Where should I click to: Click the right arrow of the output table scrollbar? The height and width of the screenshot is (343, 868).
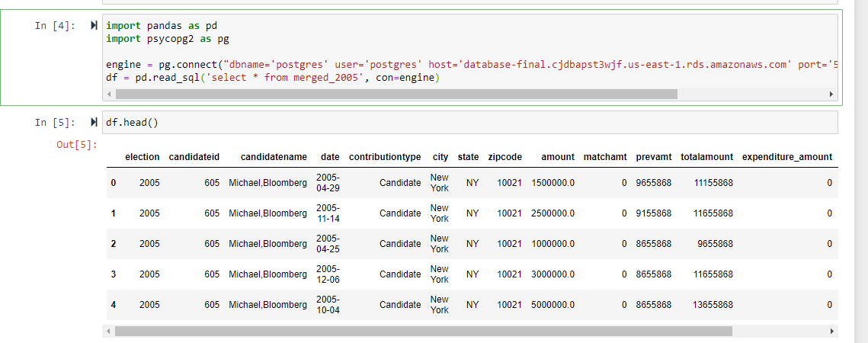click(x=831, y=332)
